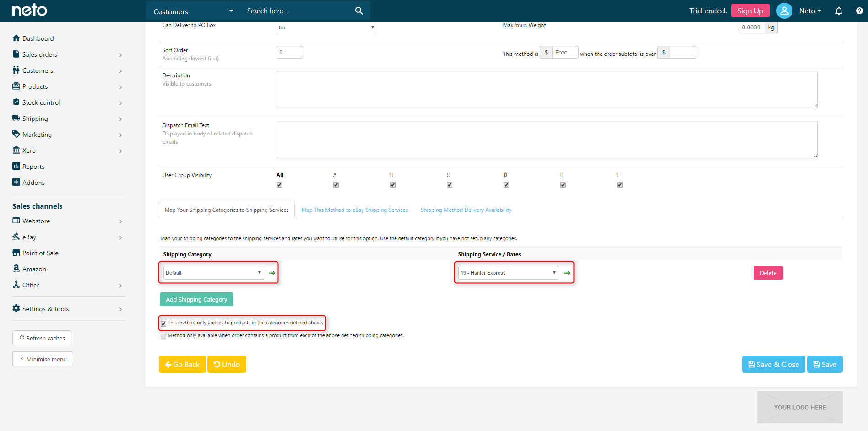The height and width of the screenshot is (431, 868).
Task: Select Map Your Shipping Categories tab
Action: click(227, 210)
